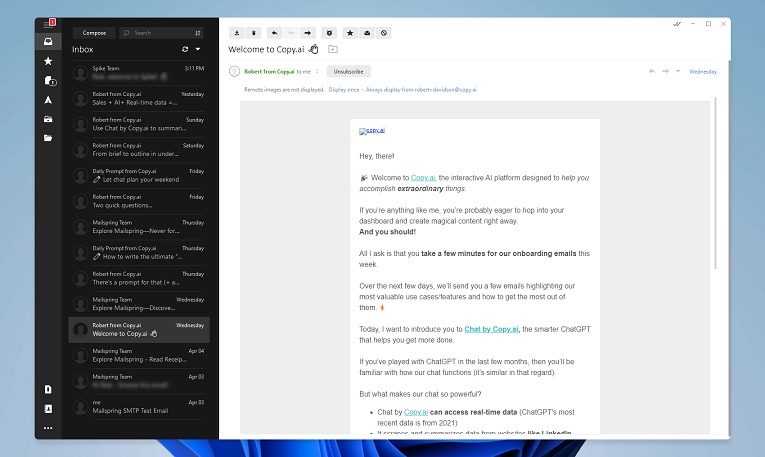Open message actions dropdown beside Wednesday date
Image resolution: width=765 pixels, height=457 pixels.
(678, 71)
